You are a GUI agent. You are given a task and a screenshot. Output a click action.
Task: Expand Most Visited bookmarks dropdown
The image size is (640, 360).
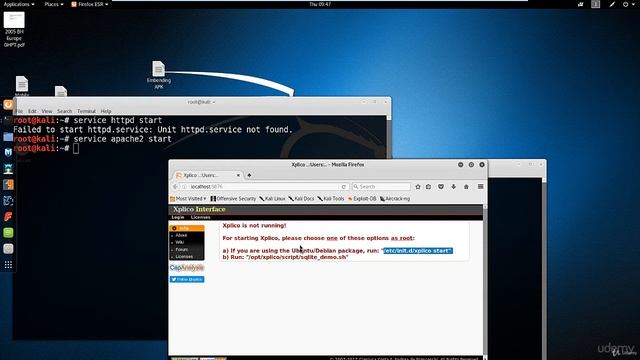[188, 199]
